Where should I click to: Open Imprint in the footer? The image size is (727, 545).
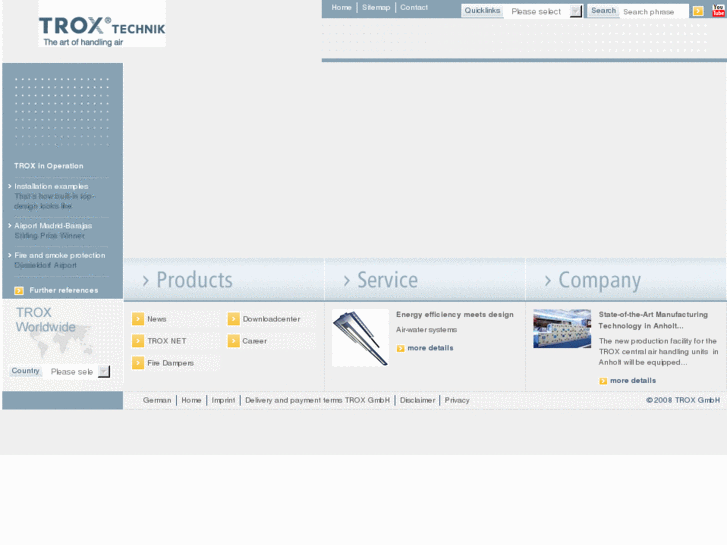click(x=223, y=400)
